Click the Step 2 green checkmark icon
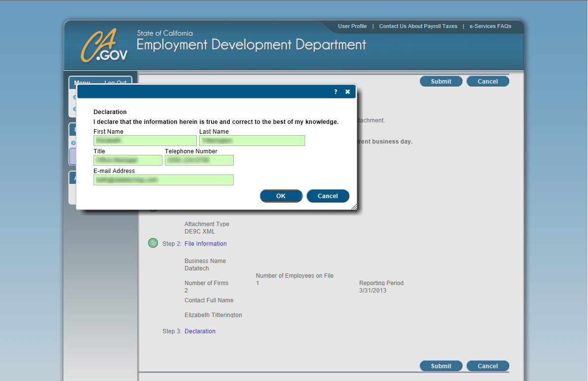Screen dimensions: 588x381 tap(153, 243)
